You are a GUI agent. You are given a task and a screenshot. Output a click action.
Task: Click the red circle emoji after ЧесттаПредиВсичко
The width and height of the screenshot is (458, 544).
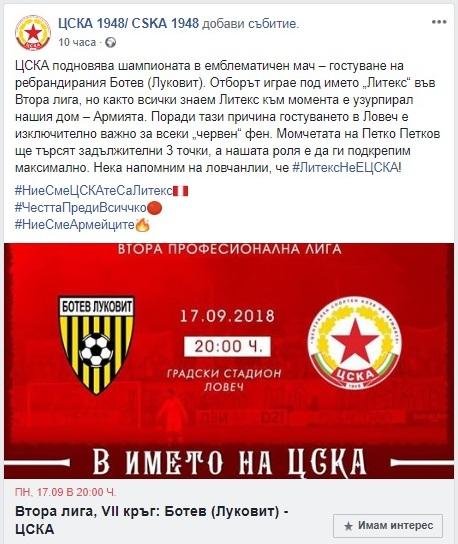(154, 208)
